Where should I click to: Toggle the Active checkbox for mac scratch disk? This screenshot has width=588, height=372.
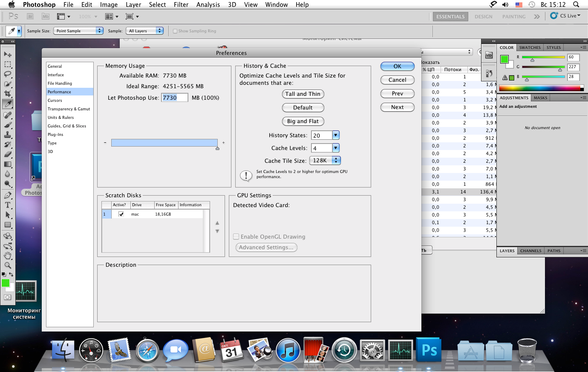pyautogui.click(x=121, y=214)
